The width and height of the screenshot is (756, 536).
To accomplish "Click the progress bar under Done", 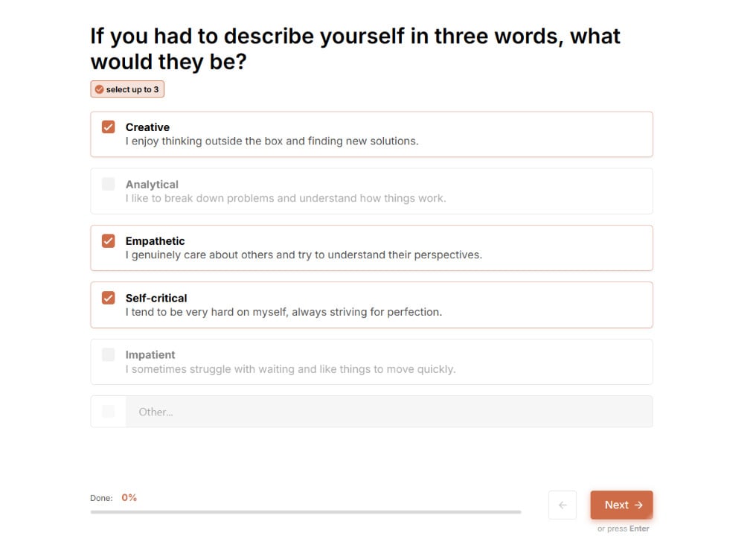I will [306, 512].
